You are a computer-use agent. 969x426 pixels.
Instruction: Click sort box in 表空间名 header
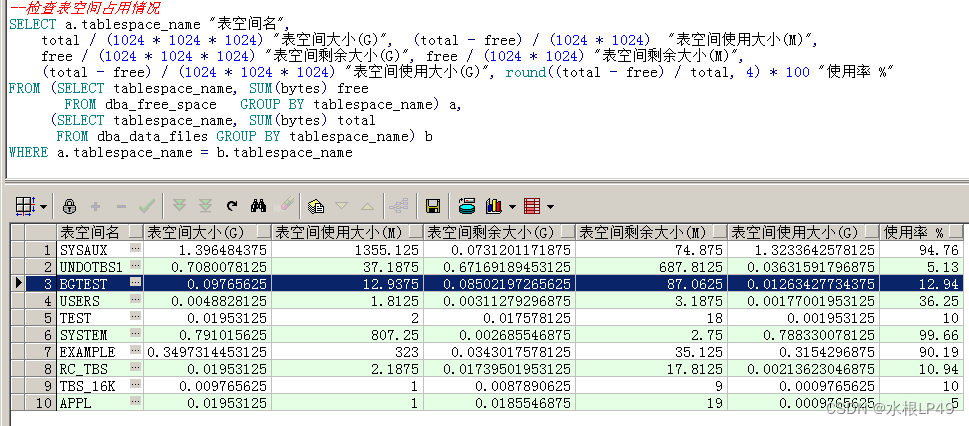pyautogui.click(x=135, y=232)
